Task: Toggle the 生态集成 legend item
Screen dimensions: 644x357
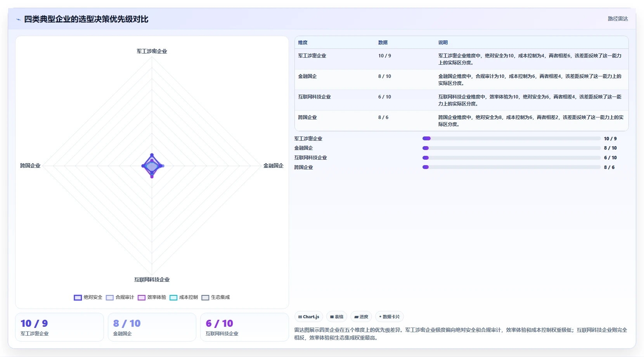Action: click(216, 297)
